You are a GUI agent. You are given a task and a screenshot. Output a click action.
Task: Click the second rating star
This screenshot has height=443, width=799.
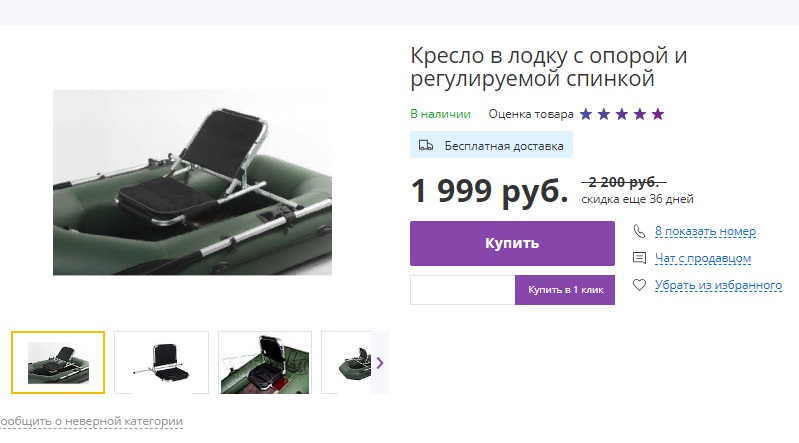tap(604, 114)
